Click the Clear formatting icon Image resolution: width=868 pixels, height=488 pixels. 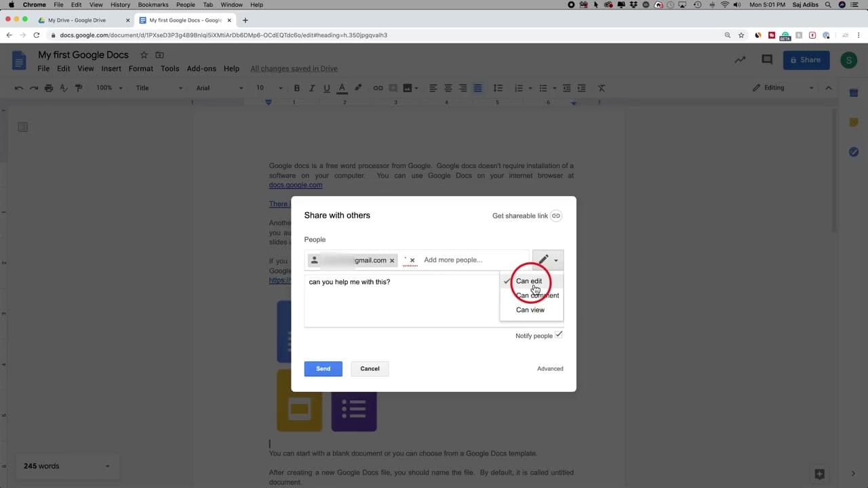(x=601, y=88)
